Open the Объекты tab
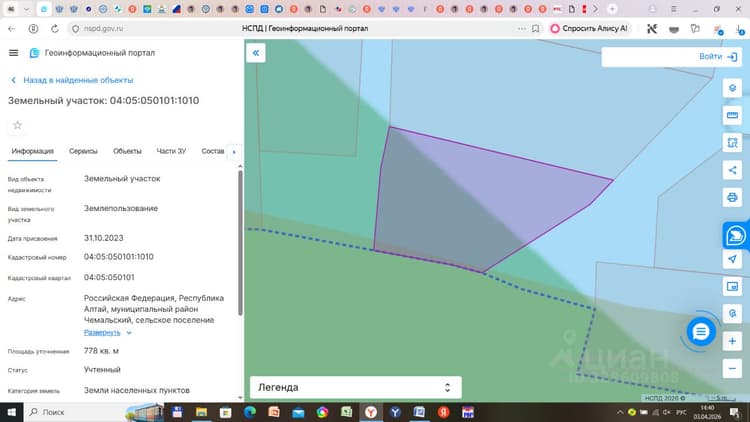This screenshot has height=422, width=750. [x=127, y=151]
